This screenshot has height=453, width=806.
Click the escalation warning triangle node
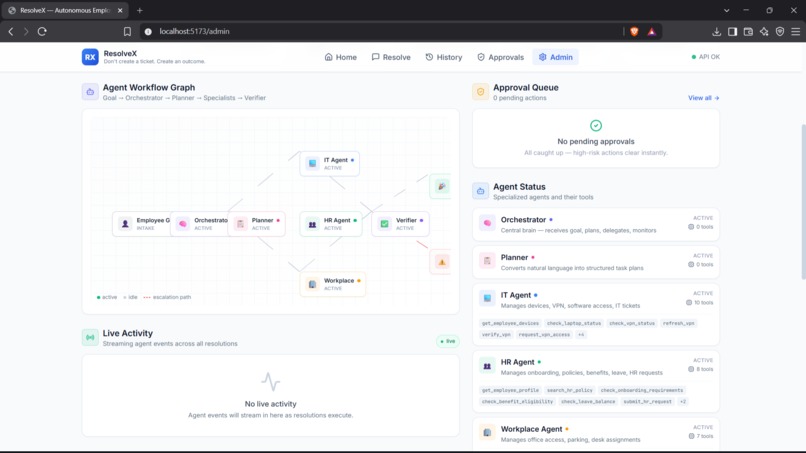click(x=441, y=262)
